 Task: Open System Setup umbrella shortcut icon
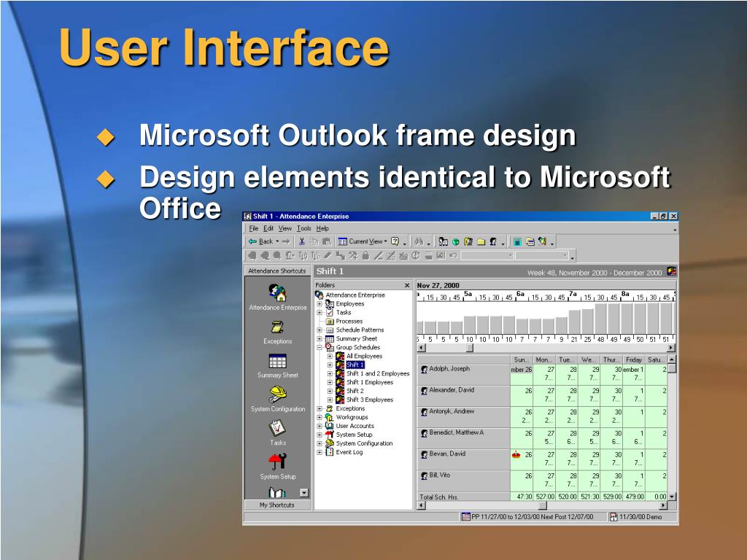277,462
